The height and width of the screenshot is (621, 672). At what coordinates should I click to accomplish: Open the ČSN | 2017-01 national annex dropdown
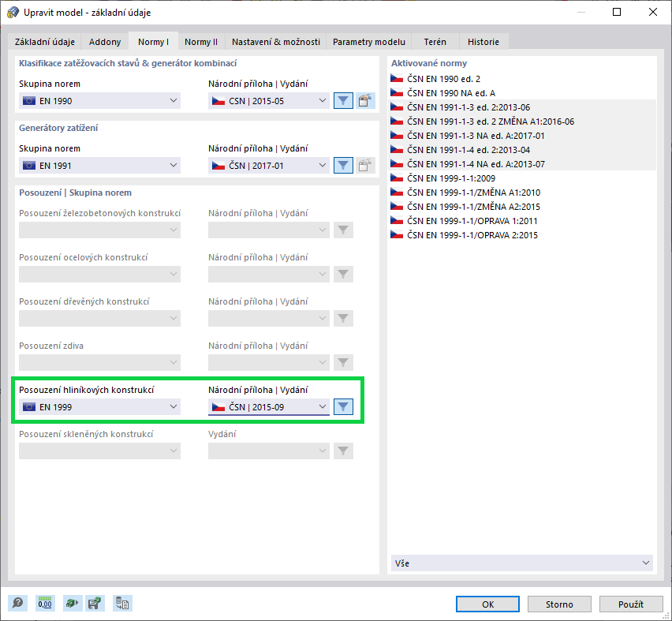(x=269, y=166)
